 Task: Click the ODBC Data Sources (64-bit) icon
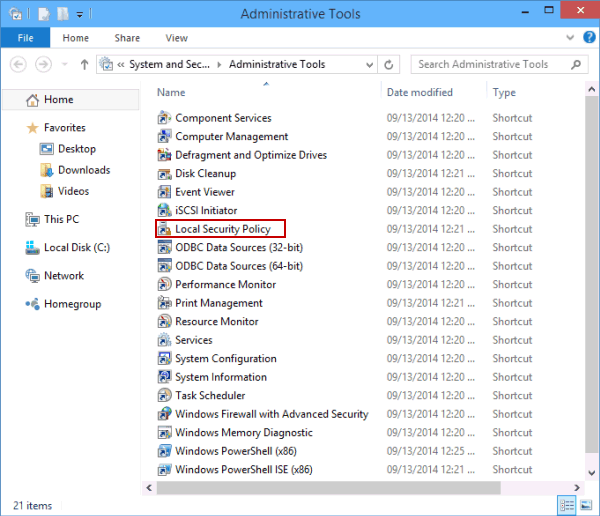[165, 266]
